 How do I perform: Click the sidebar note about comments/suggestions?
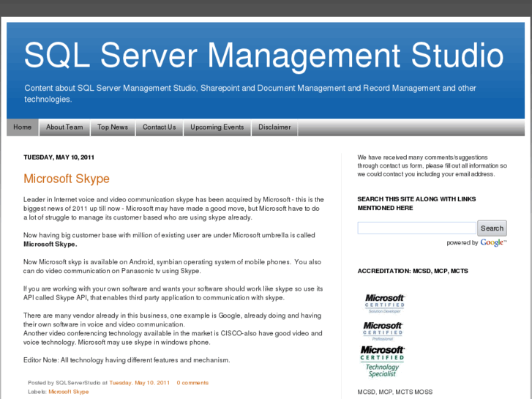pos(432,165)
